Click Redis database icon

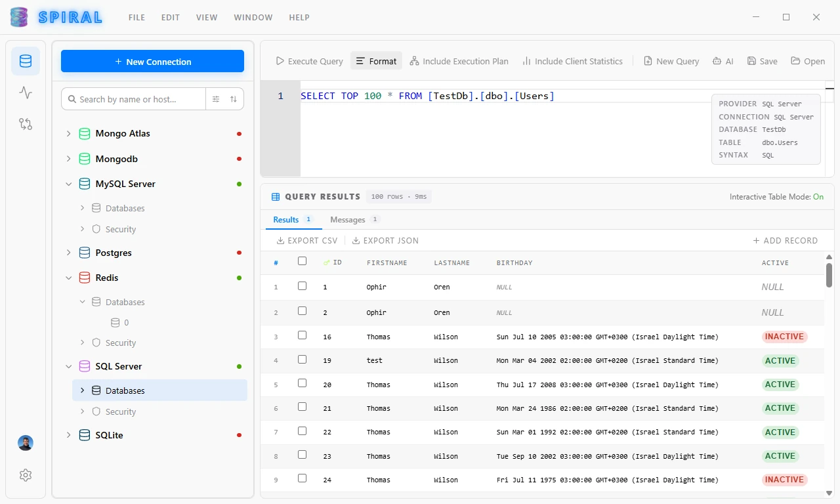tap(85, 278)
